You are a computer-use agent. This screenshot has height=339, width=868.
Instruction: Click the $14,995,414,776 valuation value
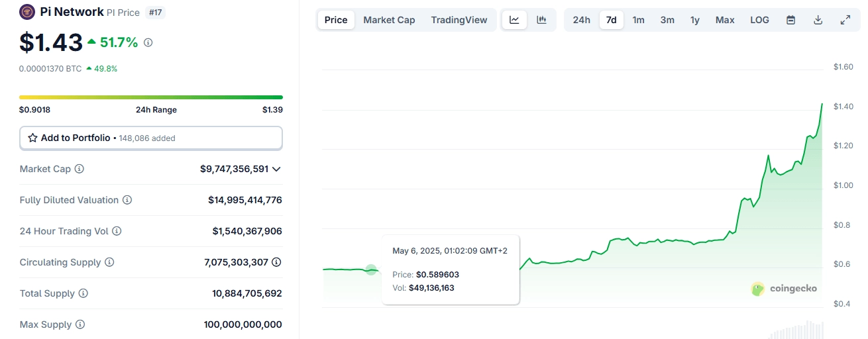245,200
